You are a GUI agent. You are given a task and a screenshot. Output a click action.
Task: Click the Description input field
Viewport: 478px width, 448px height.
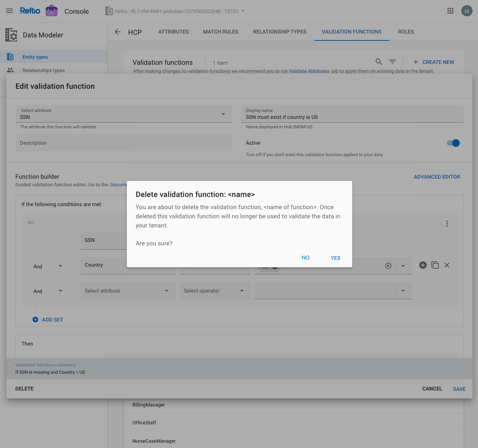124,143
